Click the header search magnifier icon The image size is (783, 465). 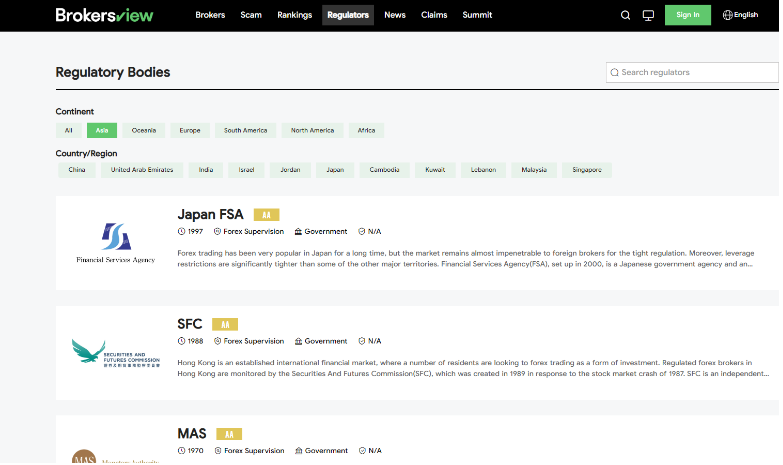tap(625, 15)
